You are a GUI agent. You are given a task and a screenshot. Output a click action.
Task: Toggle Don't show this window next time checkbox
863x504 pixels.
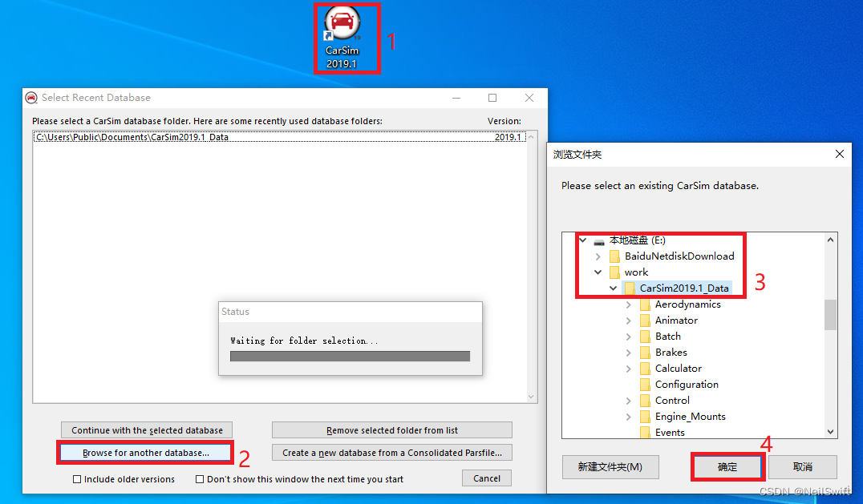pos(200,479)
